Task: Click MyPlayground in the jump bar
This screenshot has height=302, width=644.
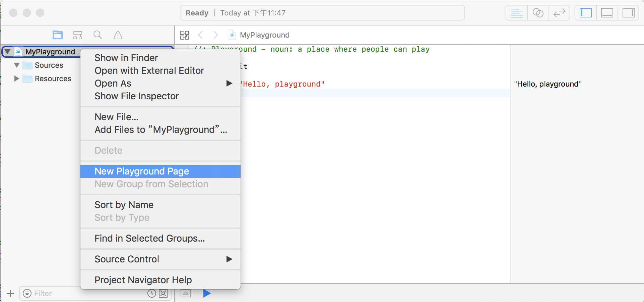Action: tap(265, 35)
